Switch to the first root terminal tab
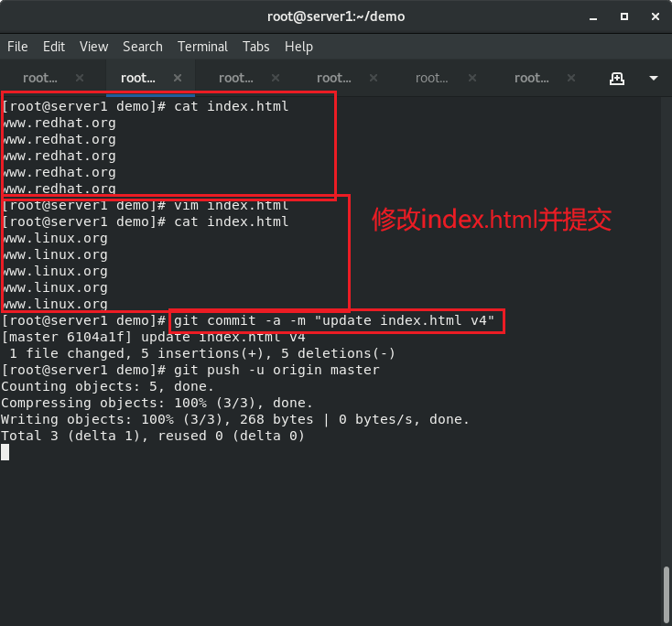The height and width of the screenshot is (626, 672). point(40,78)
